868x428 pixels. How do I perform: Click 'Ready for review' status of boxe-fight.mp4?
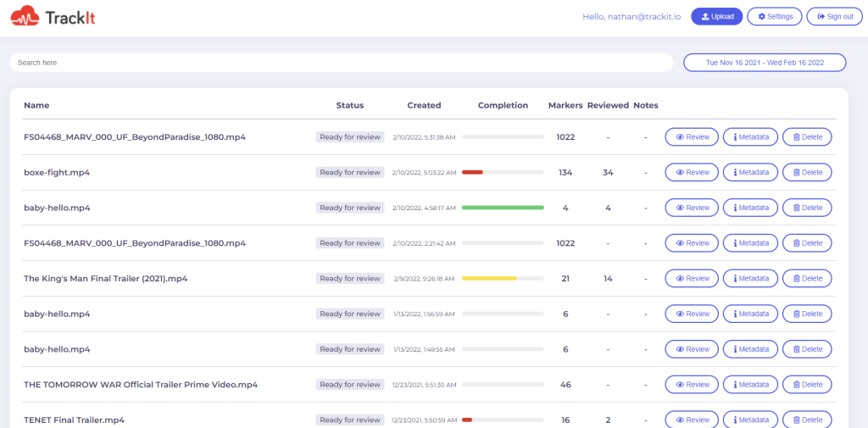pos(350,172)
